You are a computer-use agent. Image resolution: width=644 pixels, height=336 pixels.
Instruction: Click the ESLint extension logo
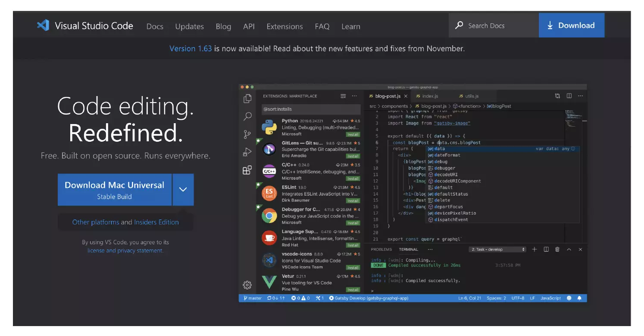pos(269,194)
